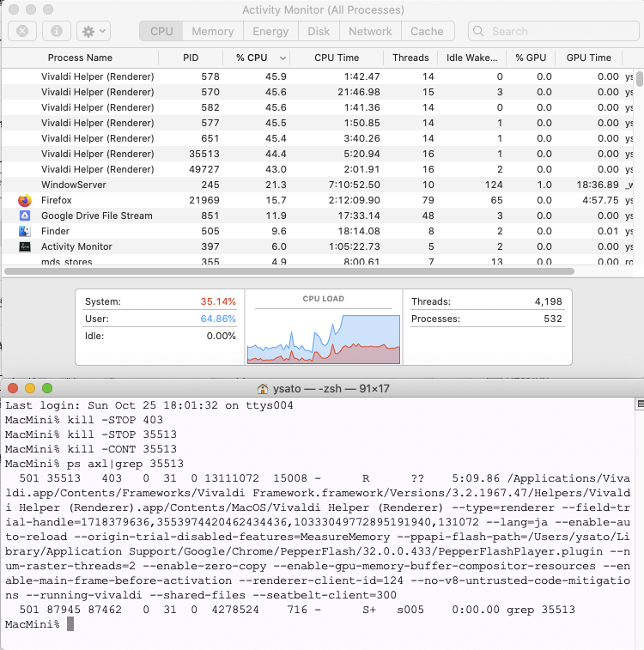Toggle sort order on % CPU column

[x=251, y=58]
